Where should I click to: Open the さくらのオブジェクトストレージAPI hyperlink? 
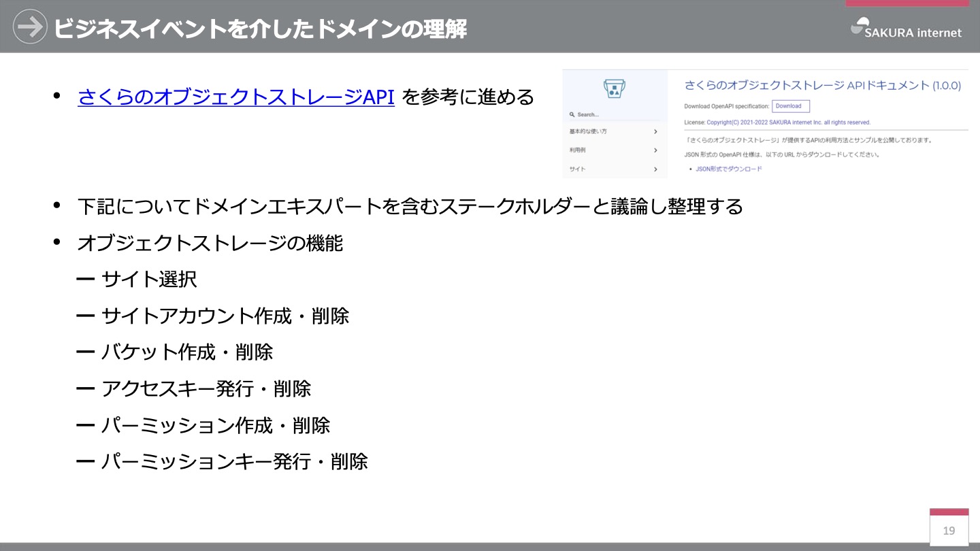236,97
